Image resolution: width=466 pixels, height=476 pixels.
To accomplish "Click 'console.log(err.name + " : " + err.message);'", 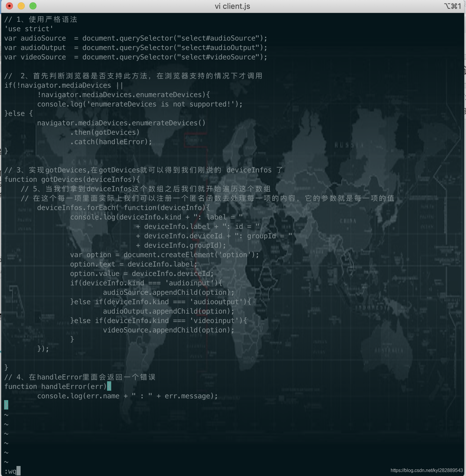I will (127, 396).
